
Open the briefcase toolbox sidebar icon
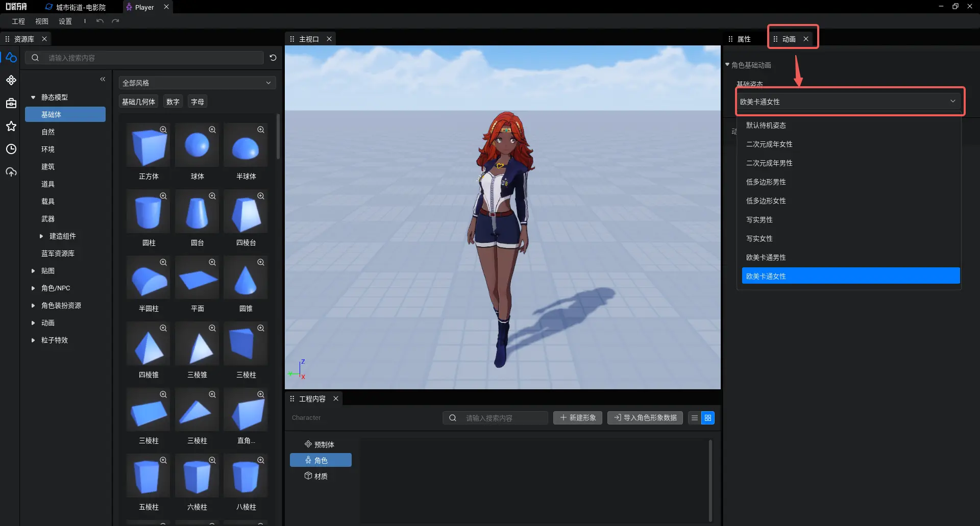click(11, 103)
